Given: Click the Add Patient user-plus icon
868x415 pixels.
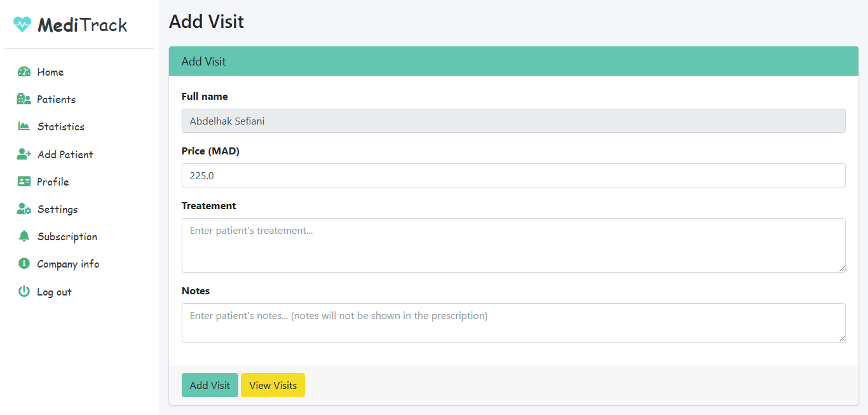Looking at the screenshot, I should click(24, 154).
